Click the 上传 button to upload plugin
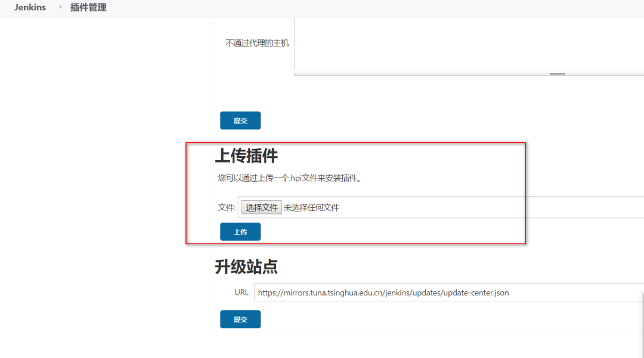644x358 pixels. point(240,232)
